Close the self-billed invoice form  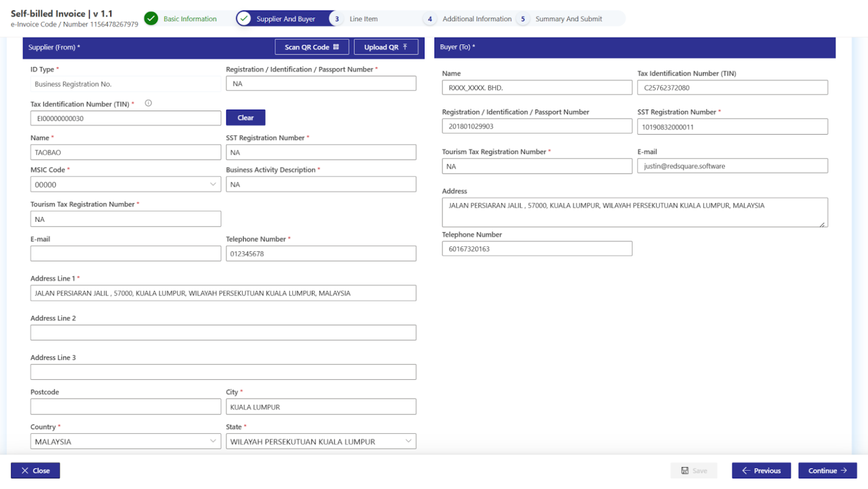(x=35, y=470)
